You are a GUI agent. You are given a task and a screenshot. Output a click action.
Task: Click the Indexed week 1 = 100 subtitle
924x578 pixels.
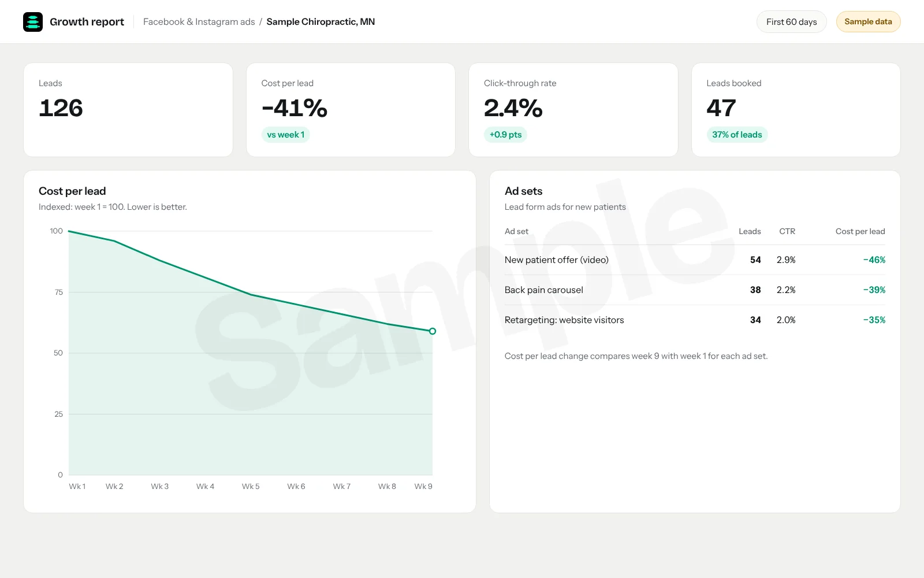point(113,207)
